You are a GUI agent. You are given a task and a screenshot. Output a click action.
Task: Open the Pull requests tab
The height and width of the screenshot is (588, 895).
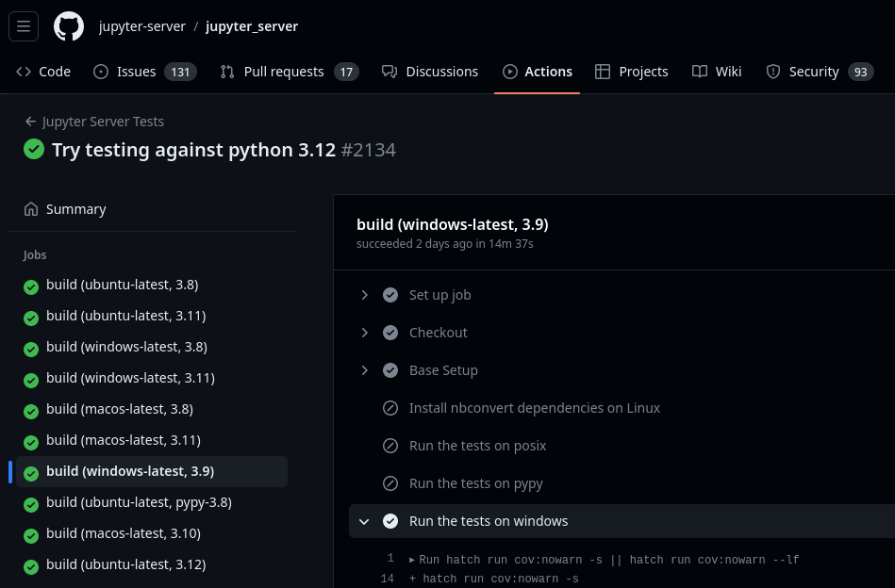(283, 71)
